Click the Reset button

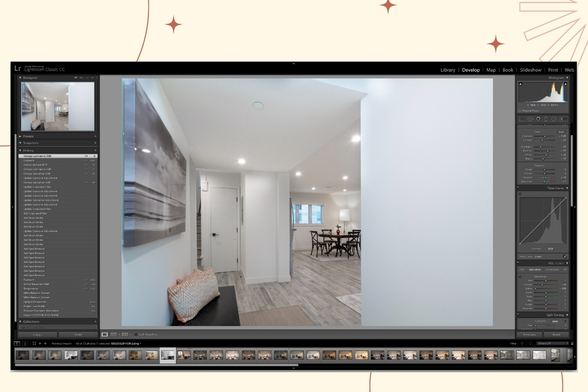click(x=556, y=334)
